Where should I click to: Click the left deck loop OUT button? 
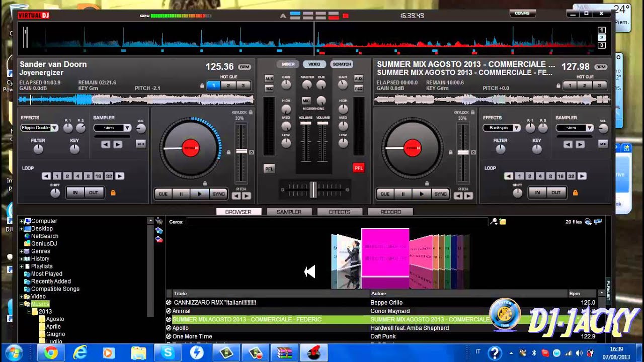click(x=94, y=193)
